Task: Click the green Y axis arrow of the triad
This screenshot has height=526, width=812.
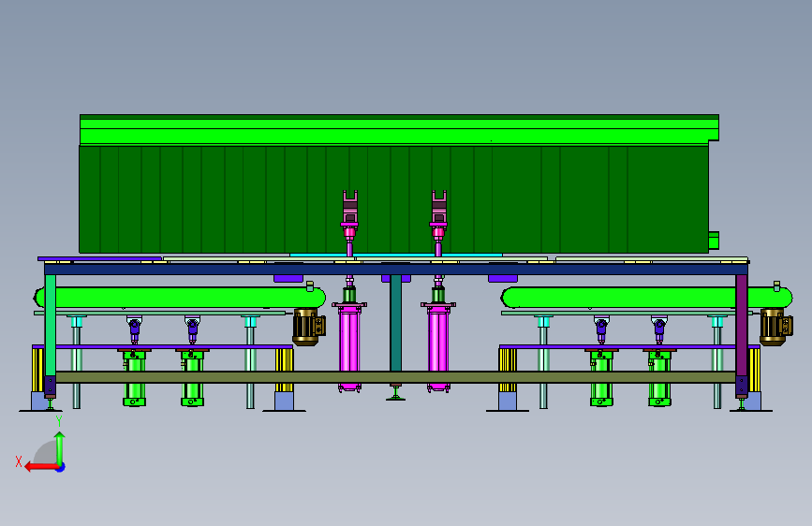Action: coord(60,447)
